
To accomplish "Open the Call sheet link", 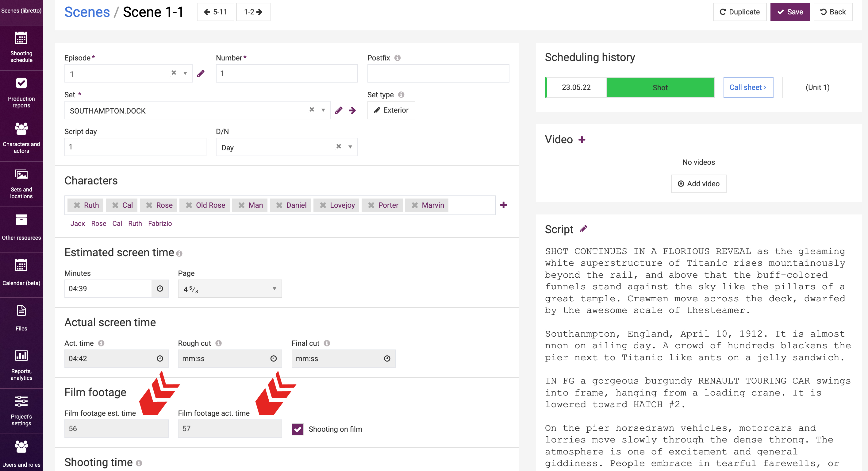I will click(x=748, y=87).
